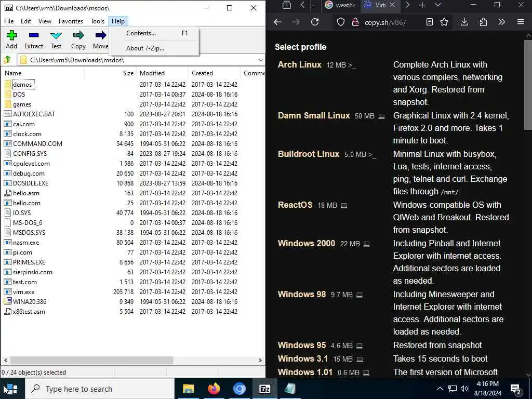The image size is (532, 399).
Task: Select the WINA20.386 file icon
Action: click(x=8, y=301)
